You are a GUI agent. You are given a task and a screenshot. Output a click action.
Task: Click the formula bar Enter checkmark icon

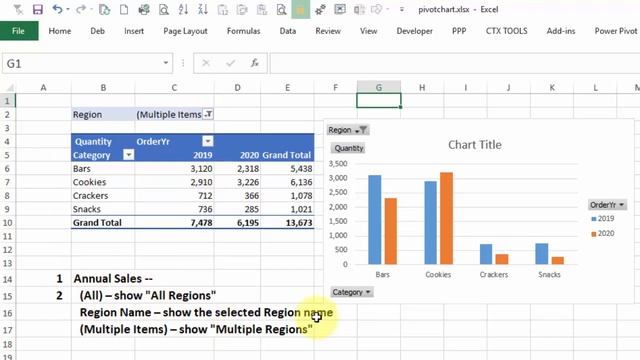point(231,63)
